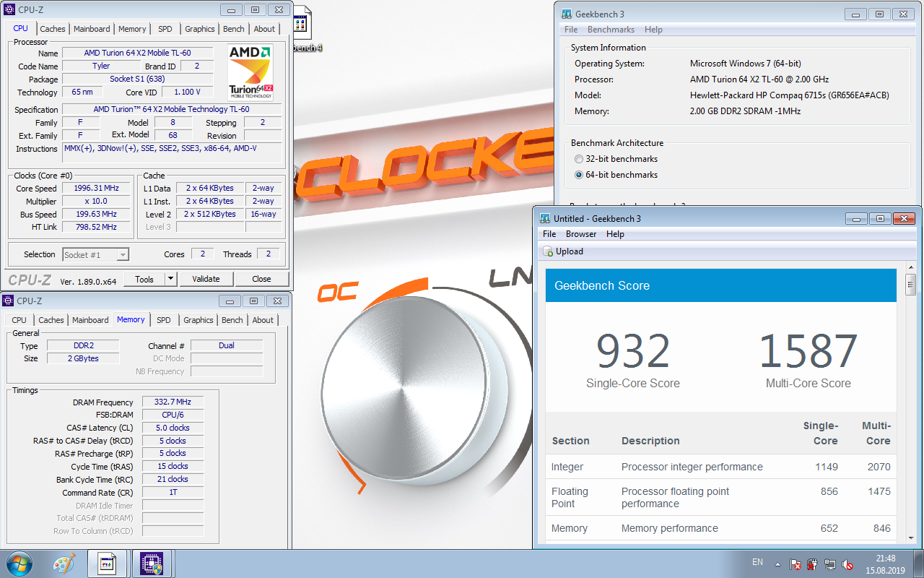This screenshot has width=924, height=578.
Task: Open the network tray icon
Action: pyautogui.click(x=830, y=564)
